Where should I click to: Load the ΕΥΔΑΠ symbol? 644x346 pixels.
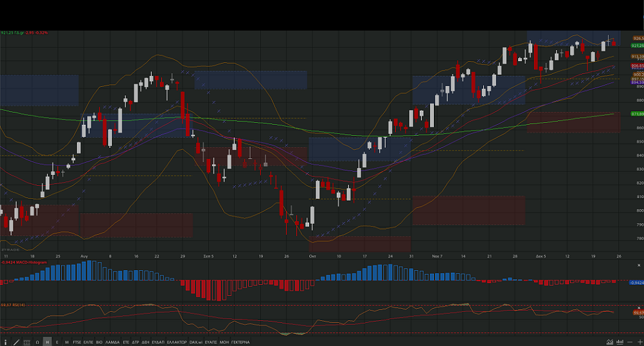click(158, 342)
